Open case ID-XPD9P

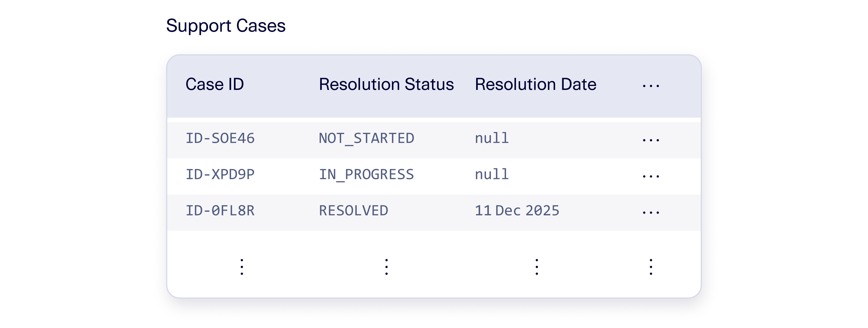coord(220,175)
